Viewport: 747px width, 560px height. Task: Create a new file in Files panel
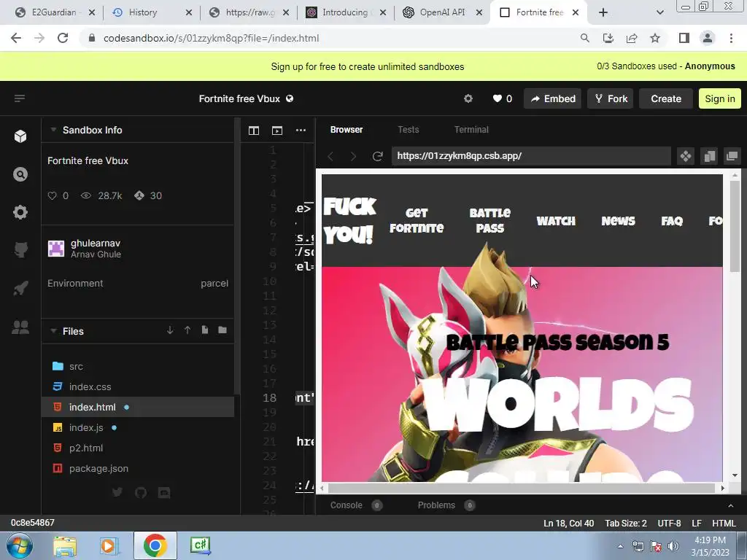(205, 330)
